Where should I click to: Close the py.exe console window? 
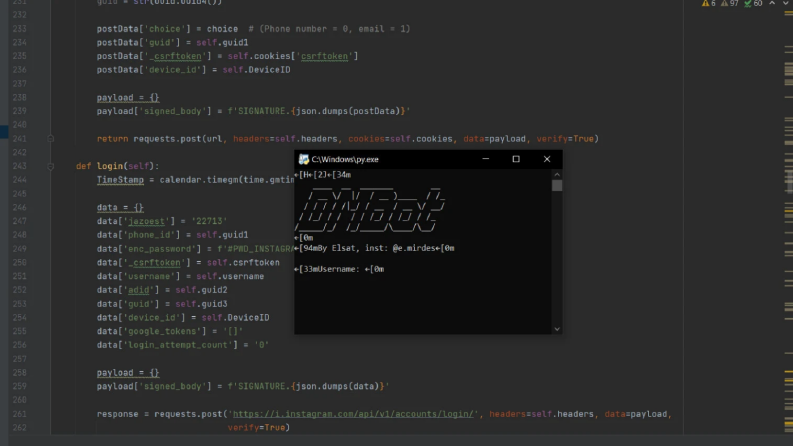547,159
